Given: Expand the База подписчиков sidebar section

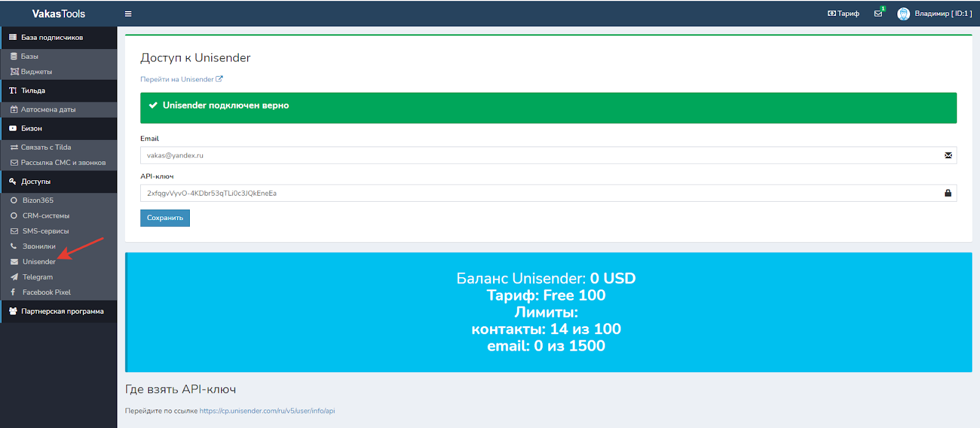Looking at the screenshot, I should point(52,37).
